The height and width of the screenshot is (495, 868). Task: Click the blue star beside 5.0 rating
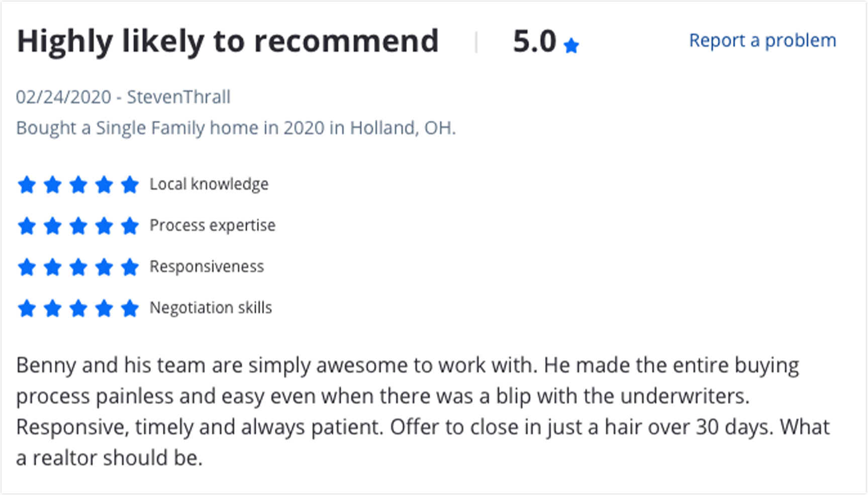tap(571, 46)
